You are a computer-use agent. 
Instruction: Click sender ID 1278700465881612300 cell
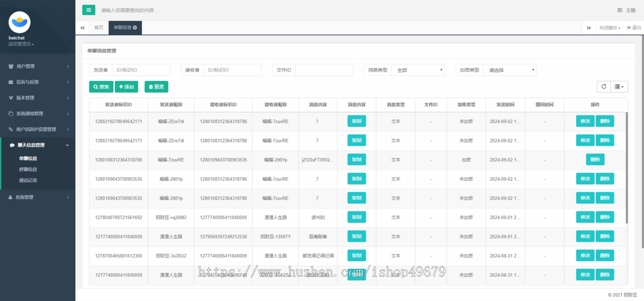119,256
